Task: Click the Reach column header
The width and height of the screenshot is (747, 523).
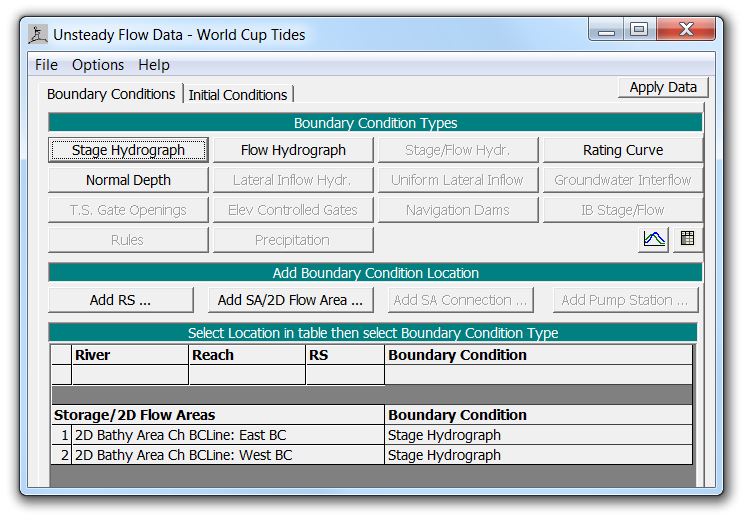Action: pyautogui.click(x=247, y=355)
